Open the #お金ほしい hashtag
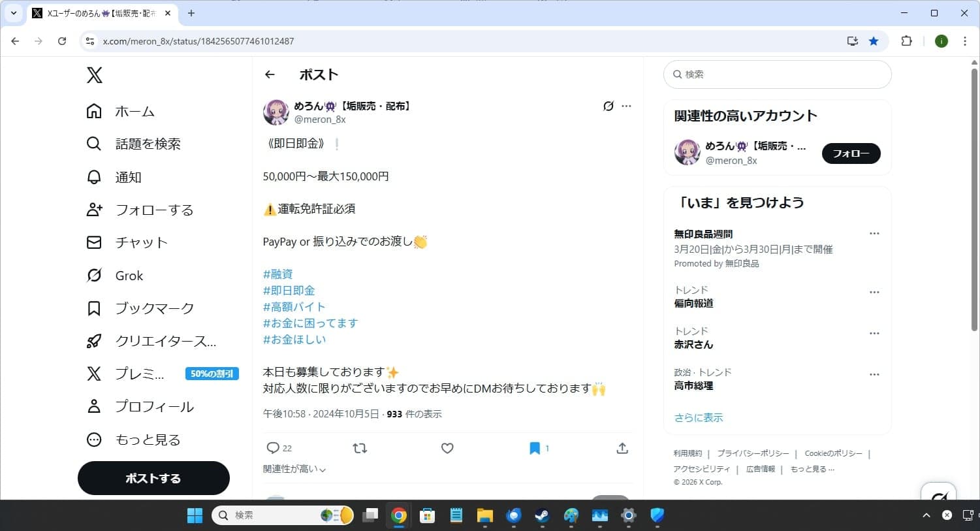Viewport: 980px width, 531px height. pyautogui.click(x=294, y=340)
